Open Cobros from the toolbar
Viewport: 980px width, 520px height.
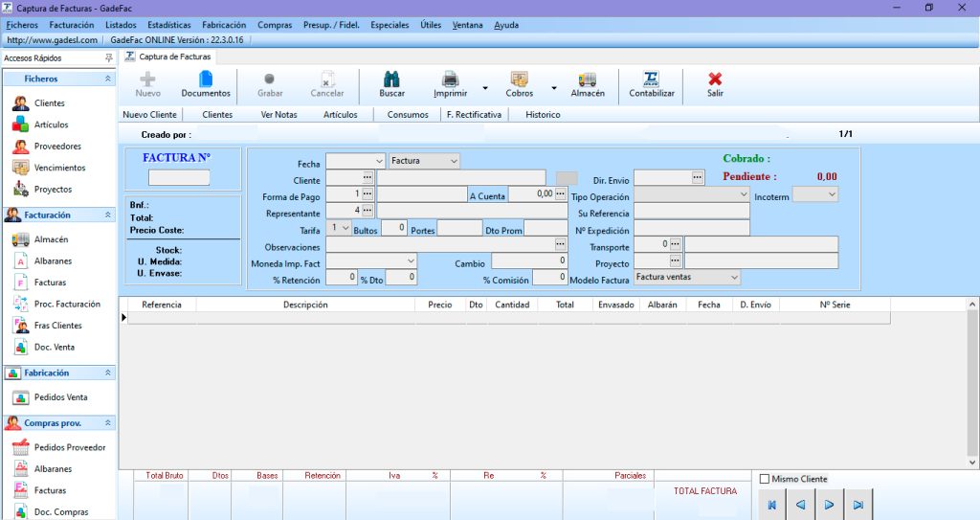pos(519,79)
